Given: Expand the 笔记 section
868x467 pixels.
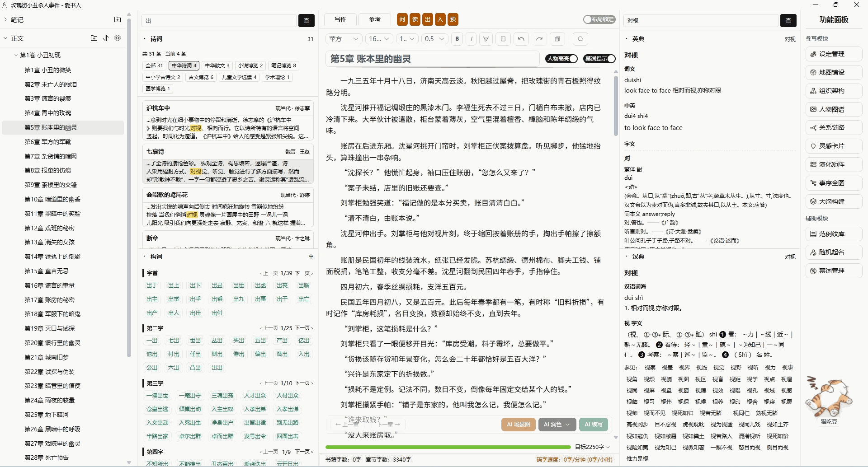Looking at the screenshot, I should 5,19.
